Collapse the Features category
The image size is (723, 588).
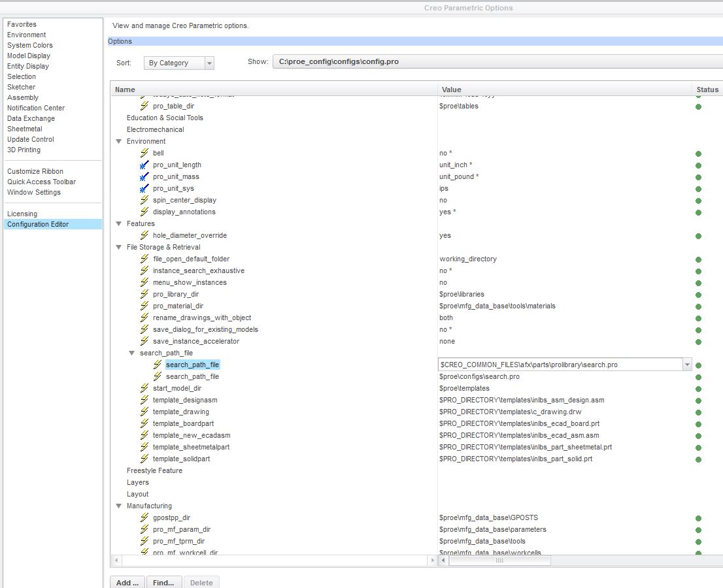(x=118, y=223)
